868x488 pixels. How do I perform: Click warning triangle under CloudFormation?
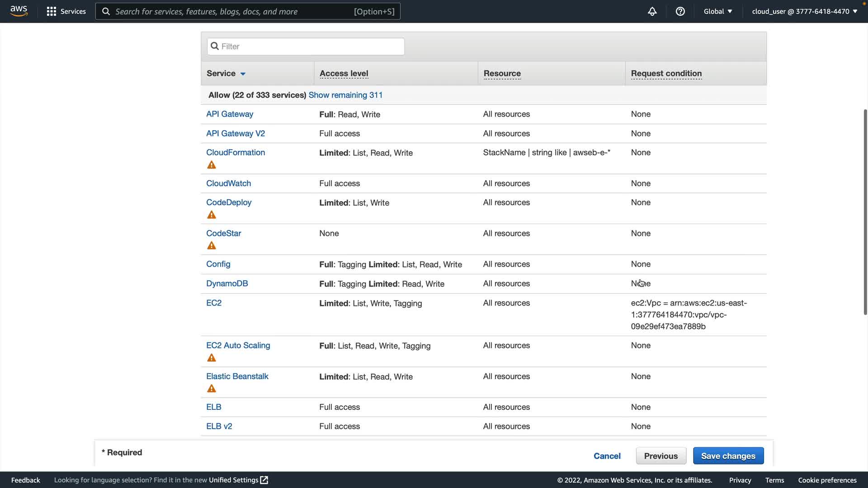[211, 165]
